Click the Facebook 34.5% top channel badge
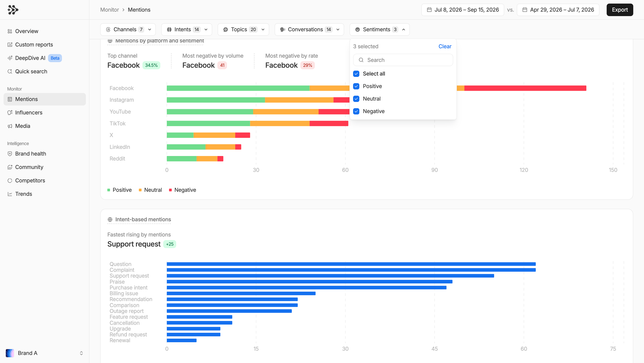Screen dimensions: 644x363 (151, 65)
